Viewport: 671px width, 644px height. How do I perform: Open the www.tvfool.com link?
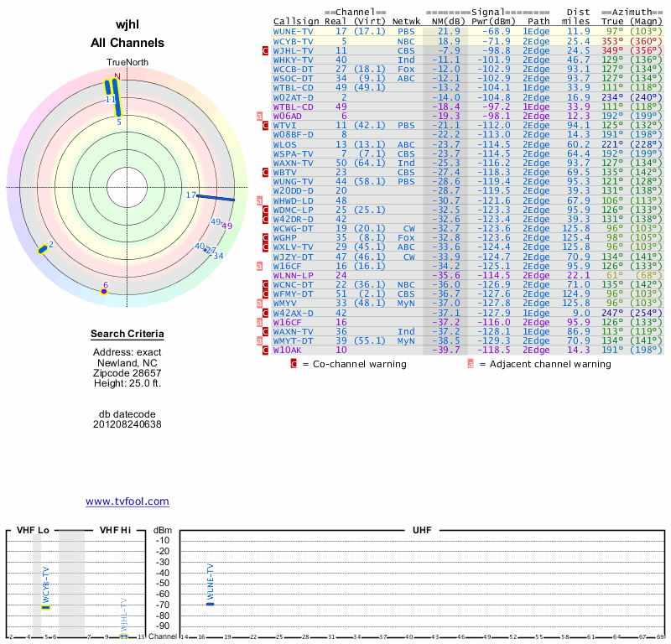[x=127, y=501]
